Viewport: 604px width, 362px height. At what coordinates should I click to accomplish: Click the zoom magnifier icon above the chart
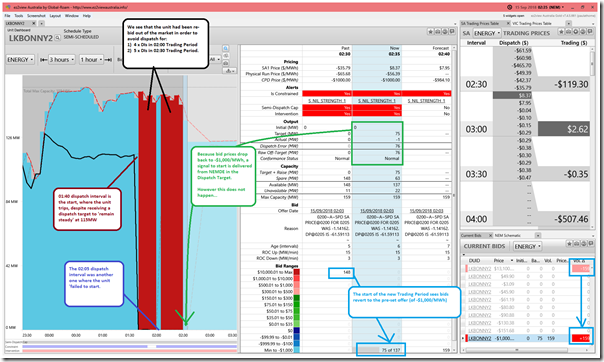[x=226, y=48]
